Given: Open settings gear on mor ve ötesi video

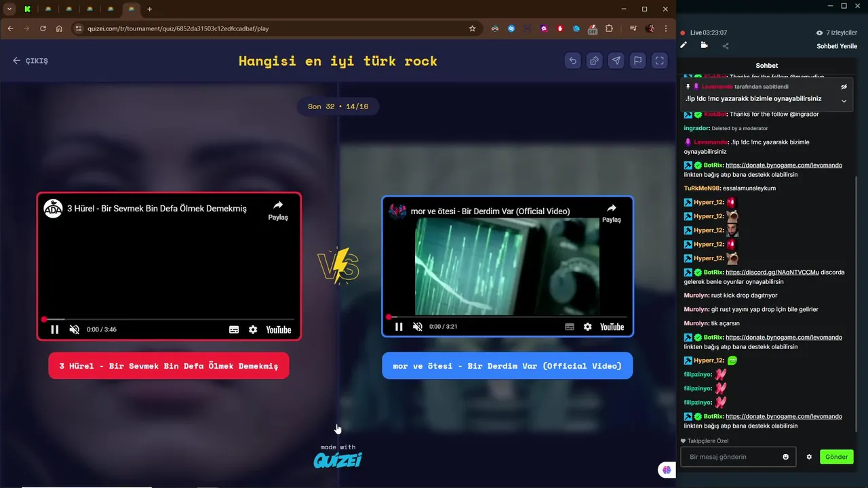Looking at the screenshot, I should tap(587, 327).
